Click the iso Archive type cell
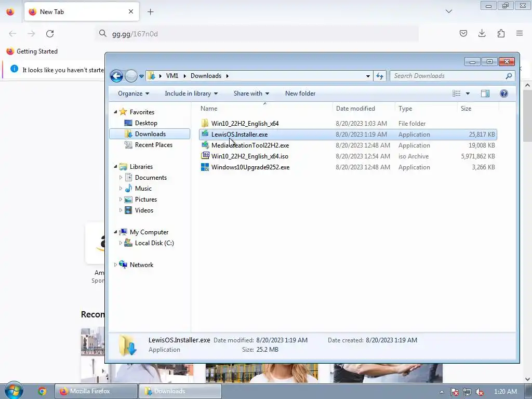 coord(413,156)
